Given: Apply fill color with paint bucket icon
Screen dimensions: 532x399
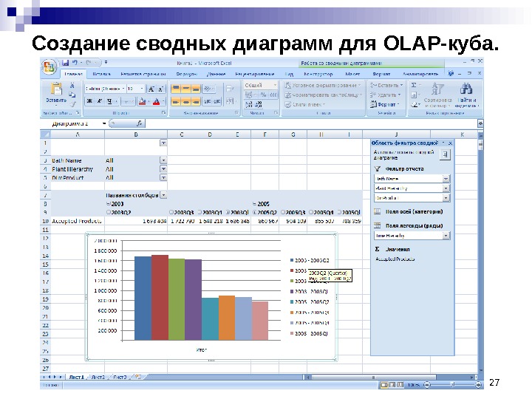Looking at the screenshot, I should 142,101.
